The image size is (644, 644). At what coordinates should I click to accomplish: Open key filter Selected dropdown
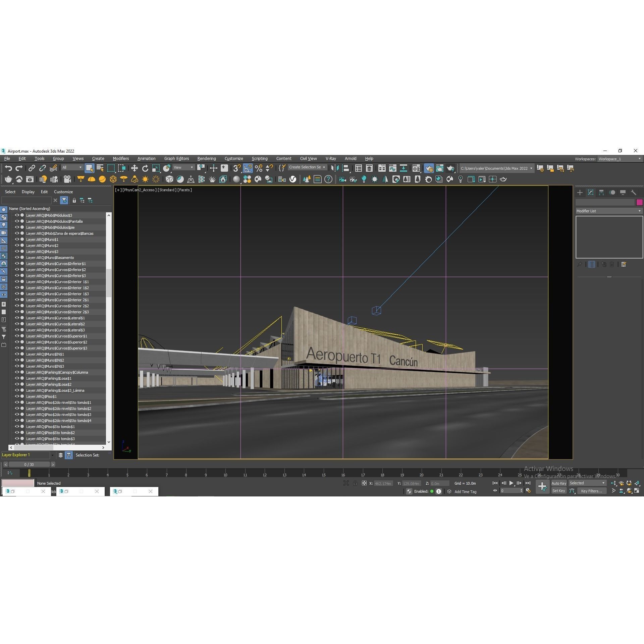587,483
